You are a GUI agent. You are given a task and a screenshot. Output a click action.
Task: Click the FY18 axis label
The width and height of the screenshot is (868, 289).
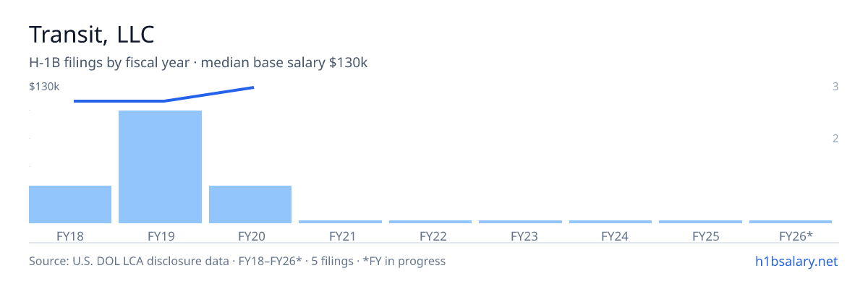tap(70, 236)
